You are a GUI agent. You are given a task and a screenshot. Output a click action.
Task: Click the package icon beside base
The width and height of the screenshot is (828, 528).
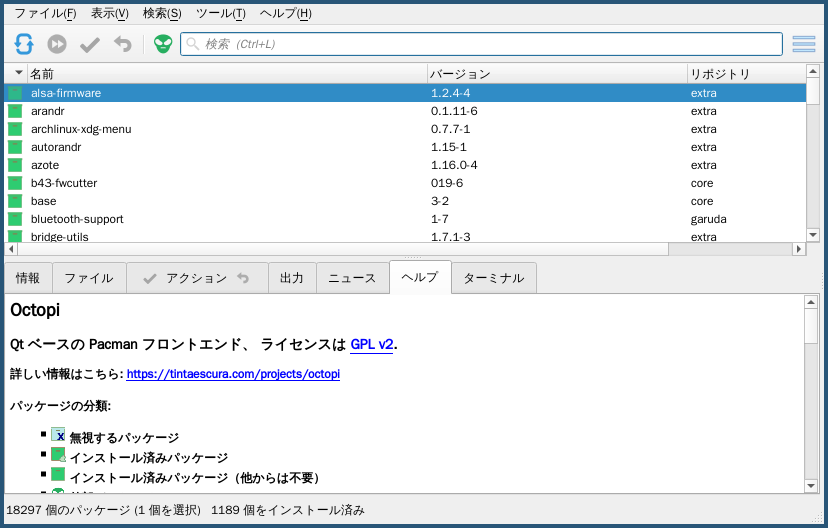pyautogui.click(x=15, y=201)
